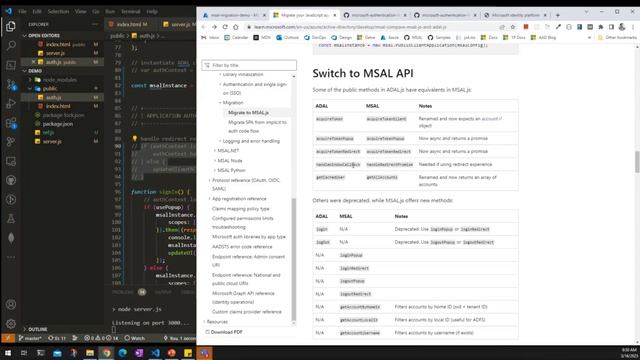The width and height of the screenshot is (640, 360).
Task: Open server.js in DEMO file tree
Action: tap(52, 142)
